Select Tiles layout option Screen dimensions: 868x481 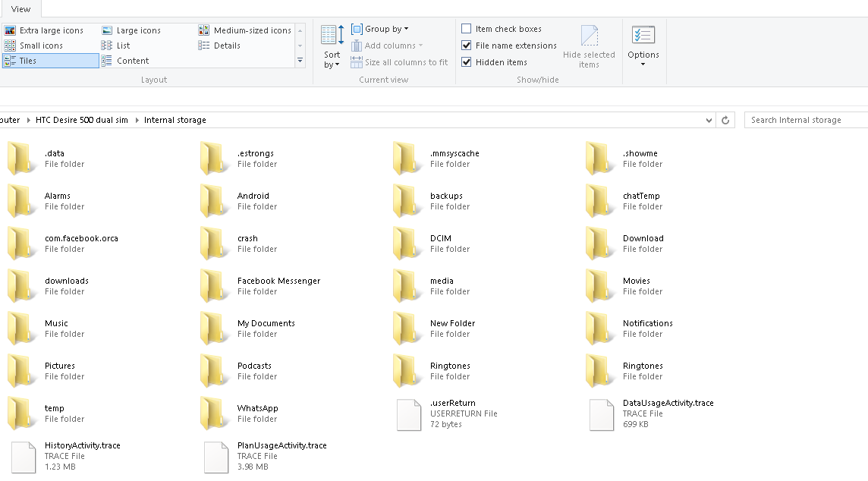(50, 61)
